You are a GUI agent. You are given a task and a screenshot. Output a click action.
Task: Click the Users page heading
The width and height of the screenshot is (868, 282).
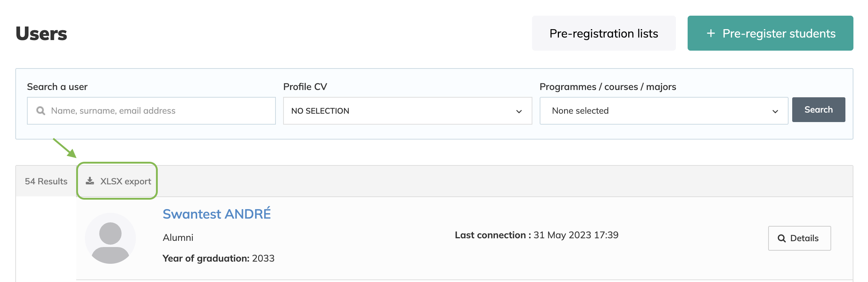pos(42,34)
